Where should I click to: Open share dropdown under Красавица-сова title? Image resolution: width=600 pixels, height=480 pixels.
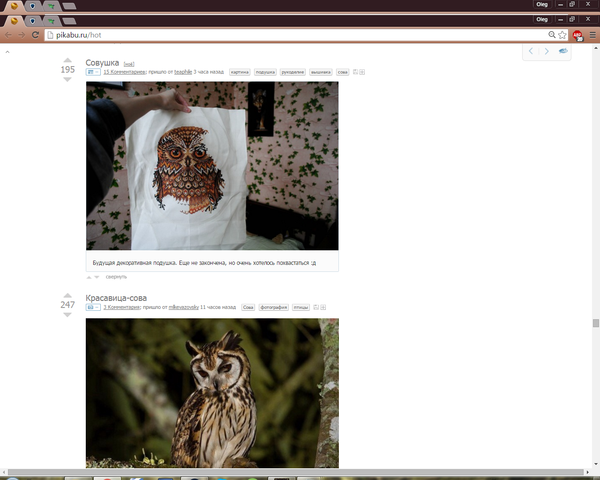pos(92,308)
